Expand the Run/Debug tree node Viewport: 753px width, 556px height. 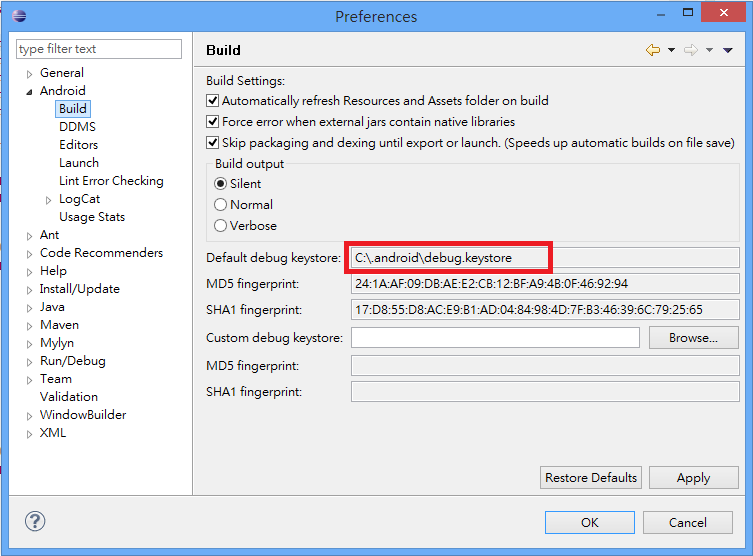click(x=29, y=362)
